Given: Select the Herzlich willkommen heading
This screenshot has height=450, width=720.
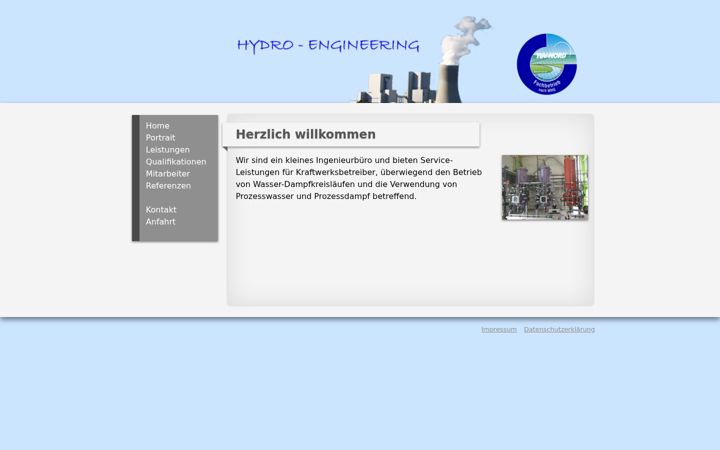Looking at the screenshot, I should pyautogui.click(x=305, y=134).
